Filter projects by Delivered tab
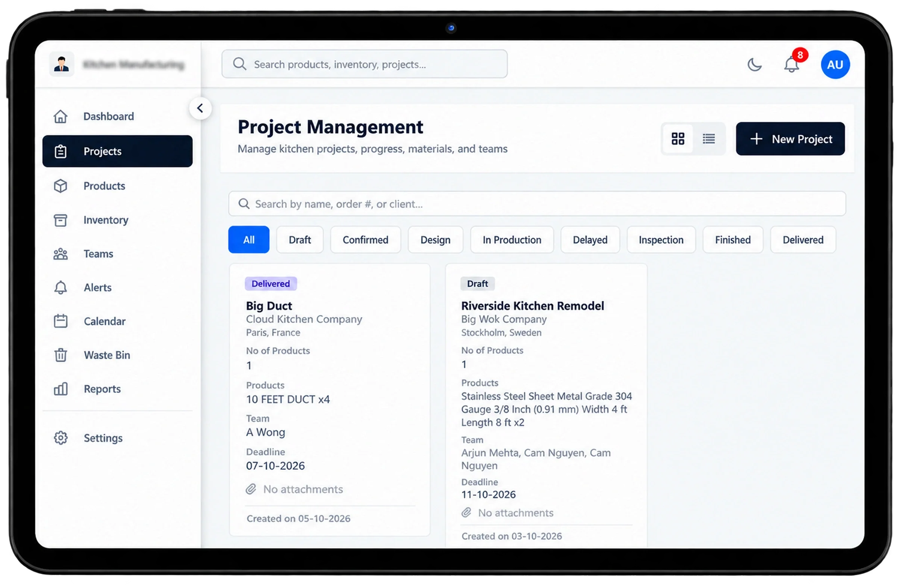 pyautogui.click(x=803, y=240)
